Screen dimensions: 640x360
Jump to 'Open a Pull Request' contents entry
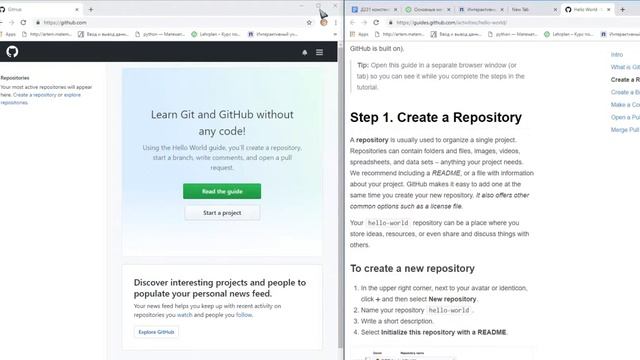pos(625,117)
